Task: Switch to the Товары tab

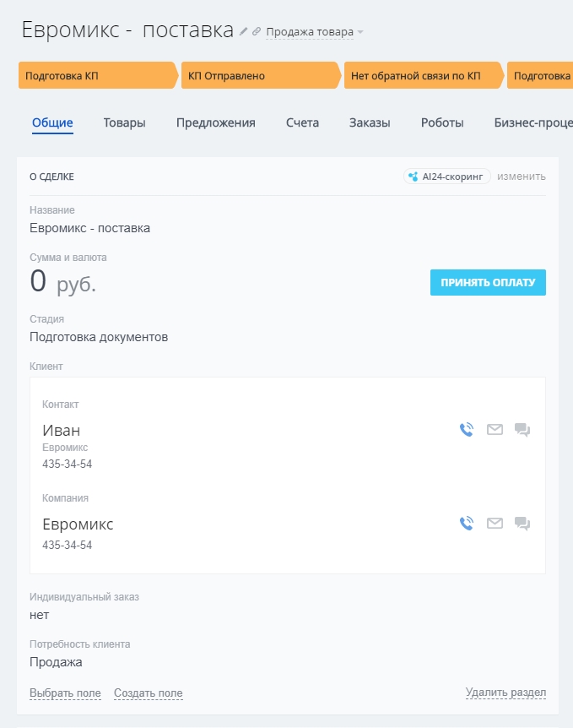Action: click(124, 122)
